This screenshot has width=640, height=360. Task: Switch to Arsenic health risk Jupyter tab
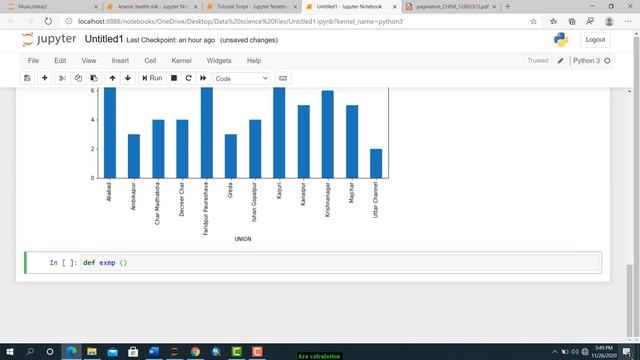click(152, 7)
